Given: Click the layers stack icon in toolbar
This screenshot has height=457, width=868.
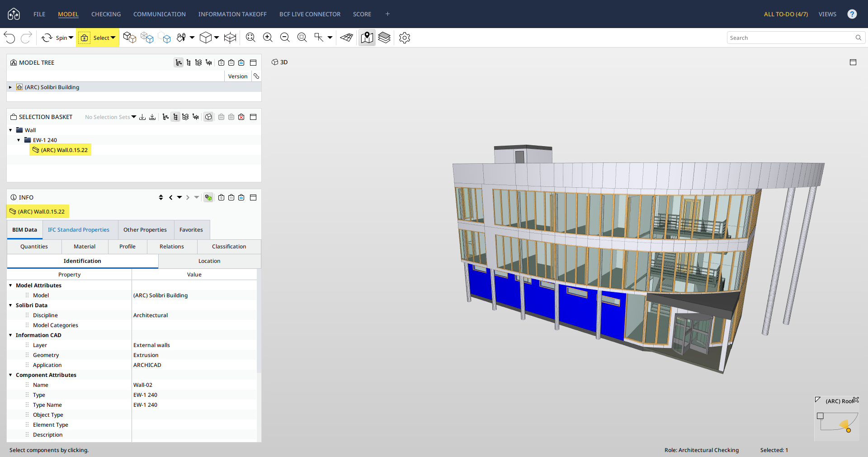Looking at the screenshot, I should coord(384,38).
